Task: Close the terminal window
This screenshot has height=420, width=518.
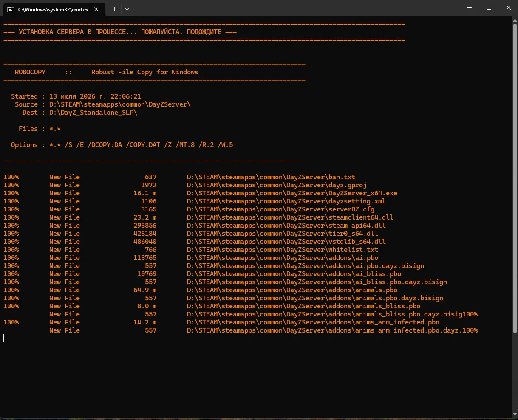Action: pos(508,8)
